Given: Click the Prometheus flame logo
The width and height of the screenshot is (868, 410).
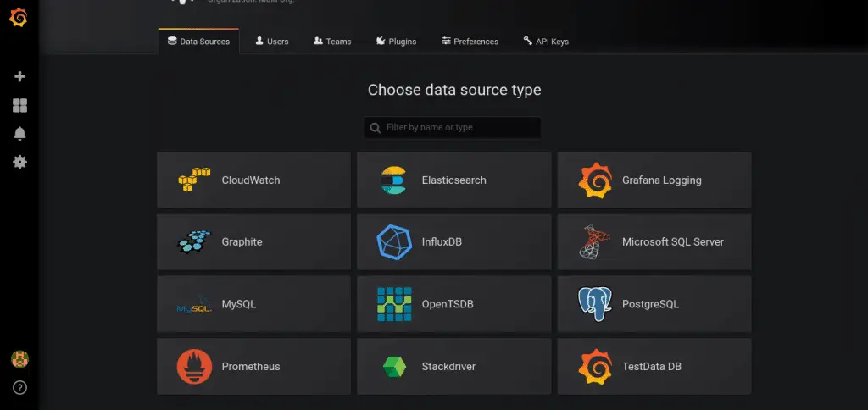Looking at the screenshot, I should tap(194, 366).
